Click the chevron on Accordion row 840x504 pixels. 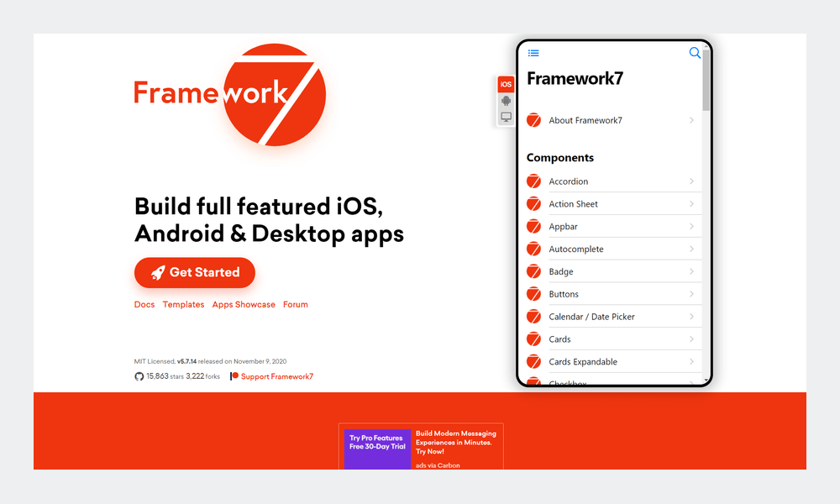tap(691, 181)
